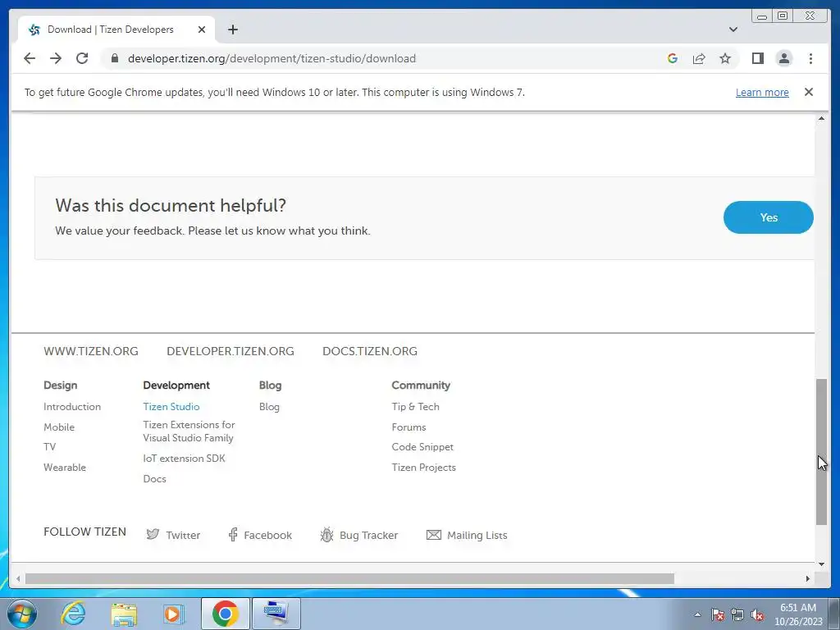Click horizontal scrollbar right arrow

tap(808, 578)
